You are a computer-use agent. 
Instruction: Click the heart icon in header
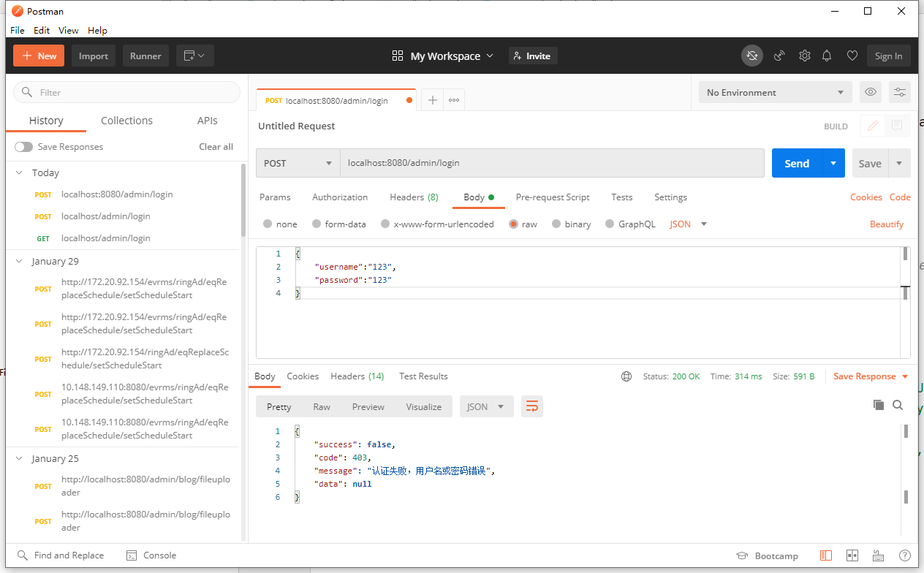(852, 56)
